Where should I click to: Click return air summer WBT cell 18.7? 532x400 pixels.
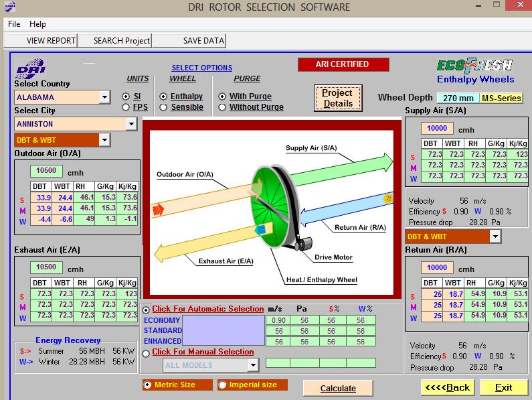click(x=453, y=294)
